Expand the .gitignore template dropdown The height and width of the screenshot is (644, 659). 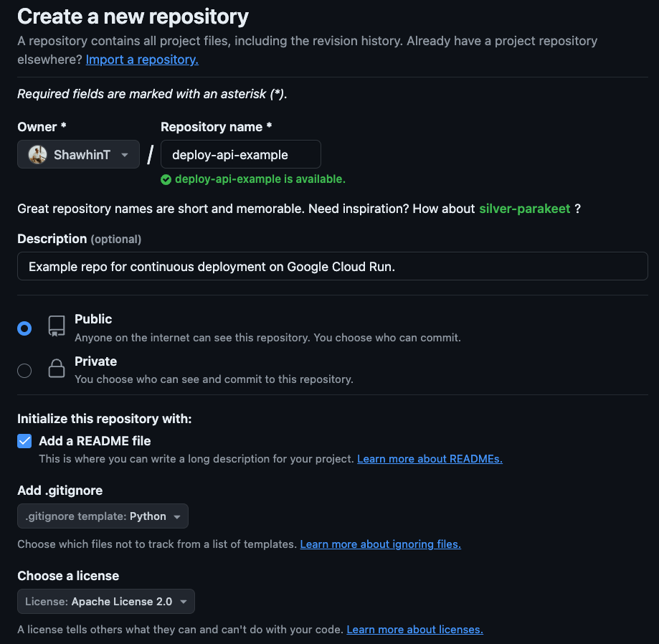coord(103,516)
